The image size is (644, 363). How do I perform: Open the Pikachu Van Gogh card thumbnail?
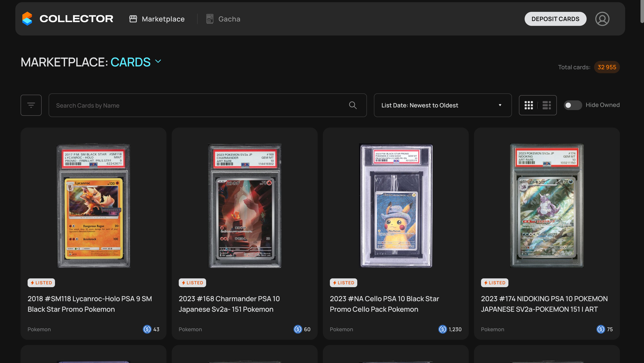point(396,206)
